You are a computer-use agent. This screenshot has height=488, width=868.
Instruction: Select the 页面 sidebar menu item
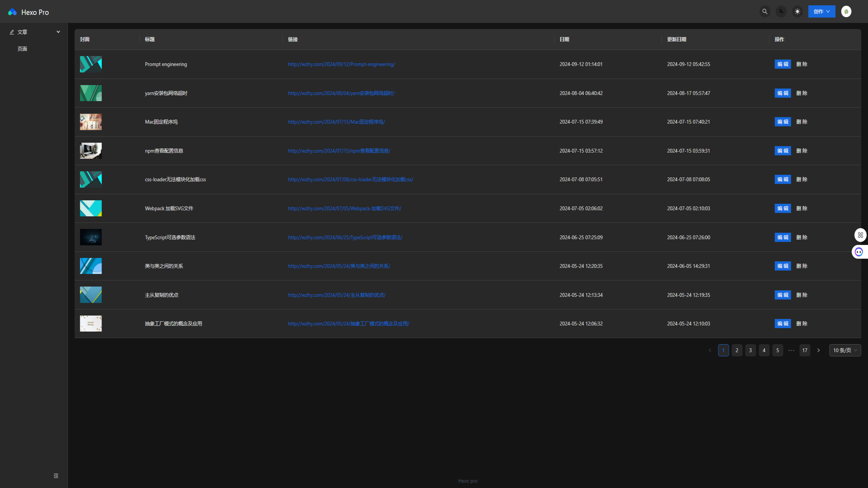[x=23, y=49]
